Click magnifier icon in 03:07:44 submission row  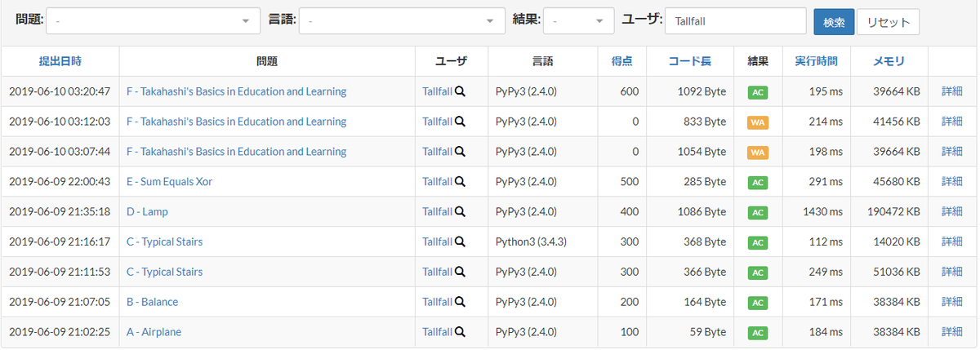(x=461, y=152)
